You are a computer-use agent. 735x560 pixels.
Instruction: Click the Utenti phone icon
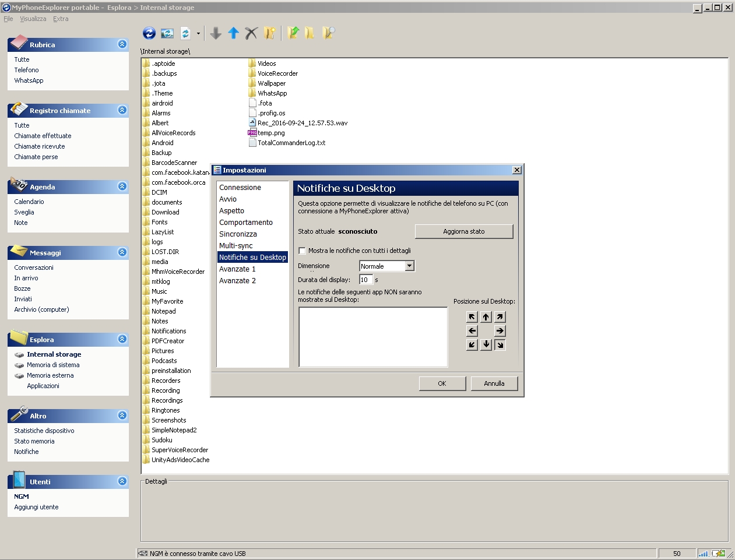coord(19,480)
